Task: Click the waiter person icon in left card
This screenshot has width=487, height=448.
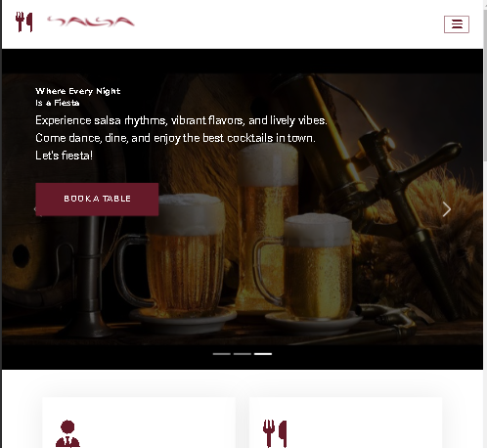Action: tap(67, 433)
